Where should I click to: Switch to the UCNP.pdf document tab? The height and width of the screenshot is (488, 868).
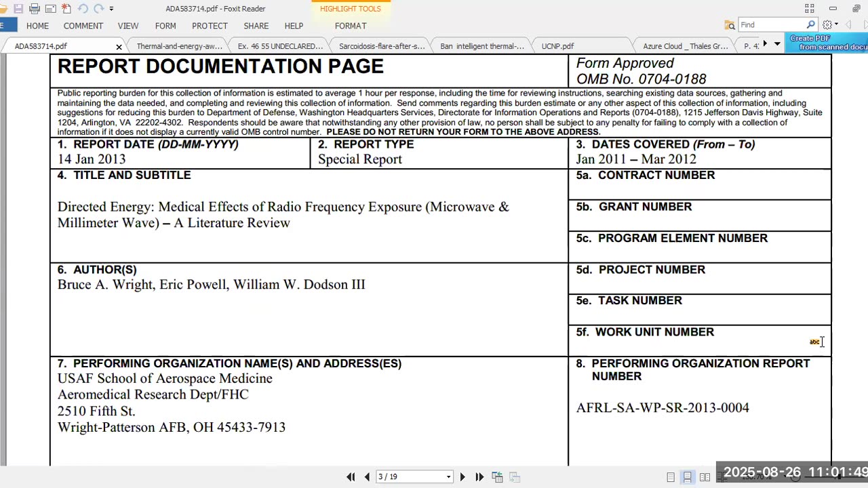coord(557,46)
